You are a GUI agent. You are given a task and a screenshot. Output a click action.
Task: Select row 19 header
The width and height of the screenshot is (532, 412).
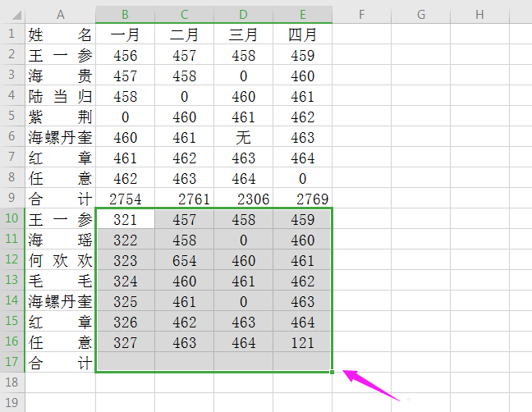pyautogui.click(x=12, y=402)
